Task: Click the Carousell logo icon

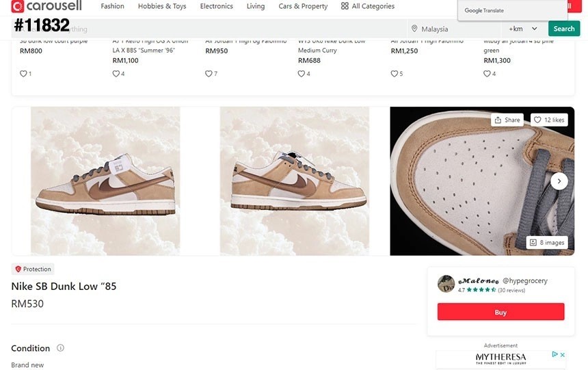Action: click(x=18, y=6)
